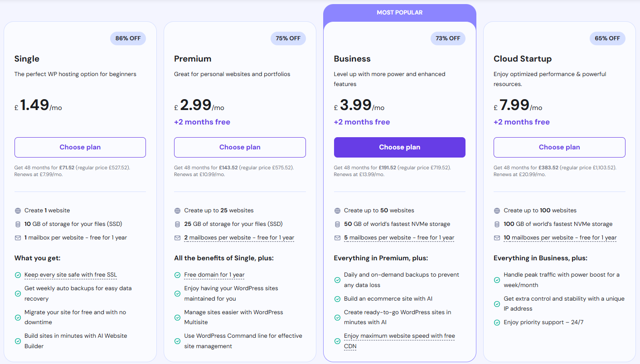
Task: Choose the Cloud Startup plan
Action: pos(559,147)
